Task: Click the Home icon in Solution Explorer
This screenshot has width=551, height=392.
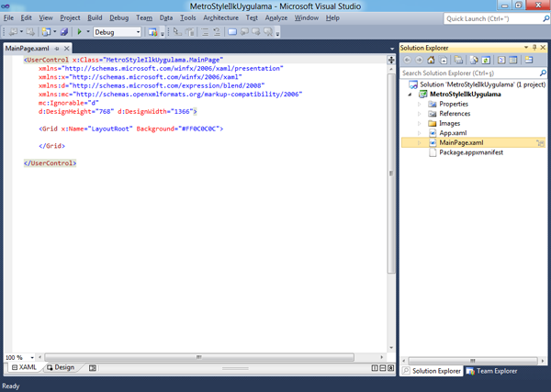Action: pyautogui.click(x=431, y=60)
